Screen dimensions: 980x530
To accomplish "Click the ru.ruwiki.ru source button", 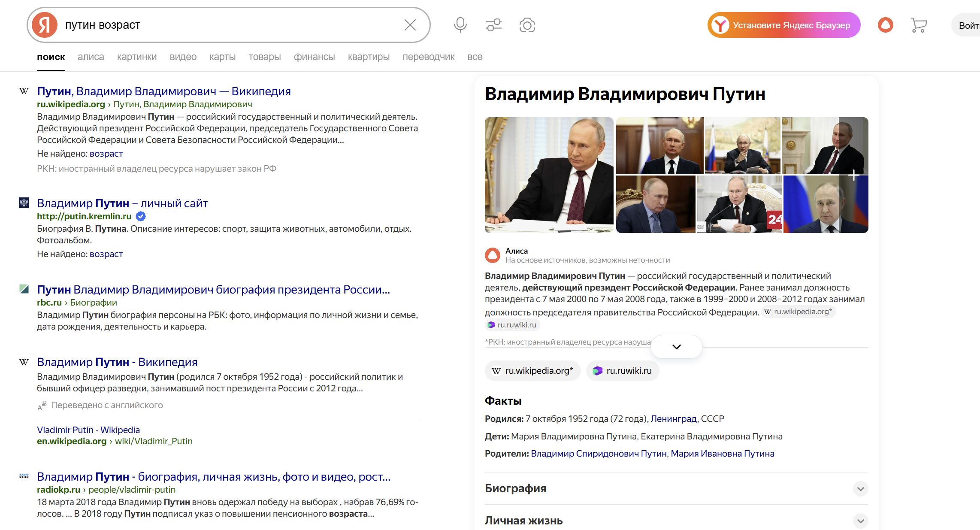I will click(623, 371).
